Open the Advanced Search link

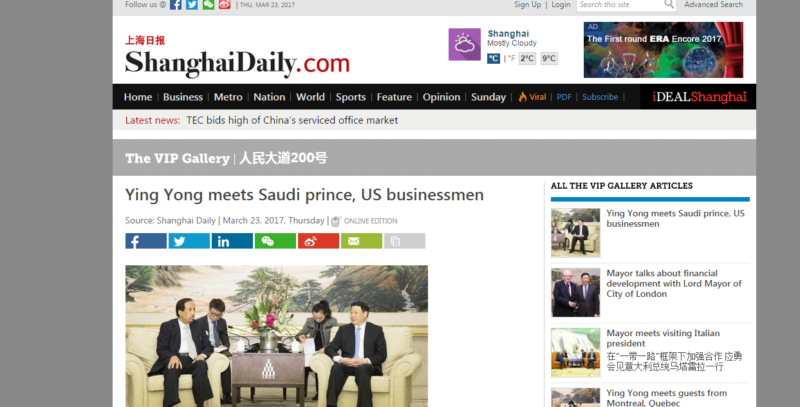(713, 5)
